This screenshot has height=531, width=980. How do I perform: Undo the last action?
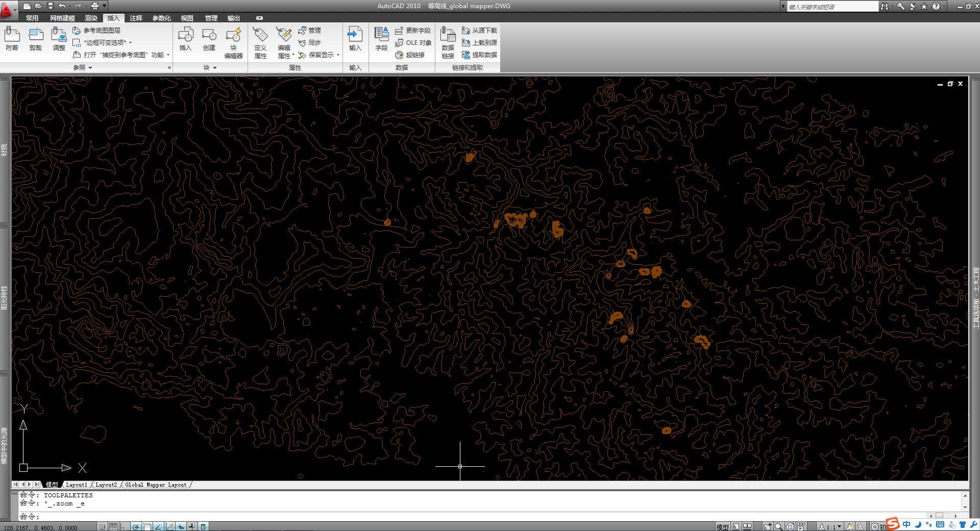62,6
